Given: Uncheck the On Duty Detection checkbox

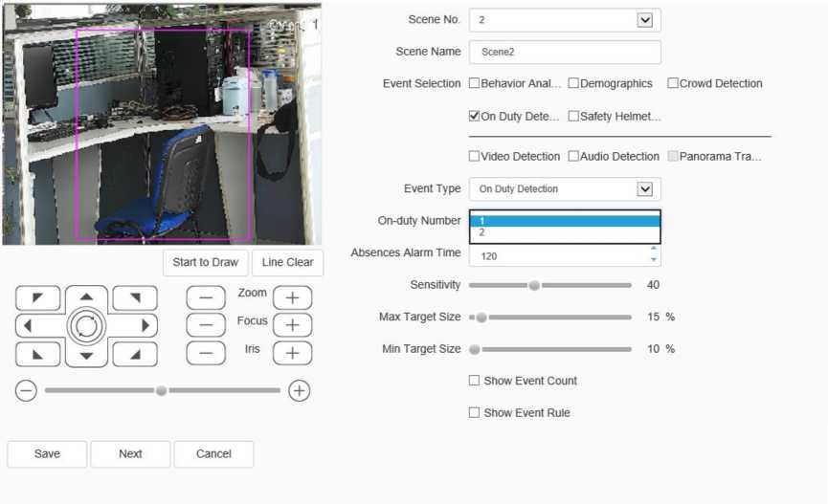Looking at the screenshot, I should click(x=475, y=117).
